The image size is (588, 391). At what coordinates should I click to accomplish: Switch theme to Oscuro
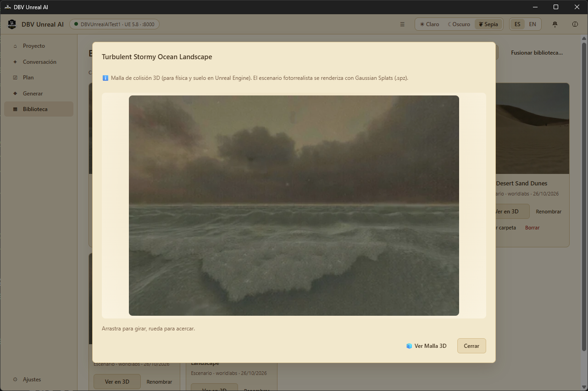point(459,24)
